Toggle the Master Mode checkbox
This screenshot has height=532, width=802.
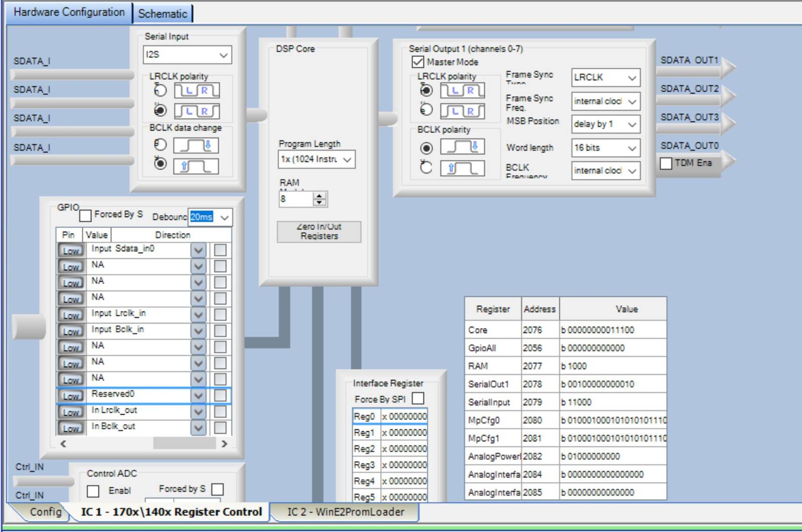coord(418,62)
